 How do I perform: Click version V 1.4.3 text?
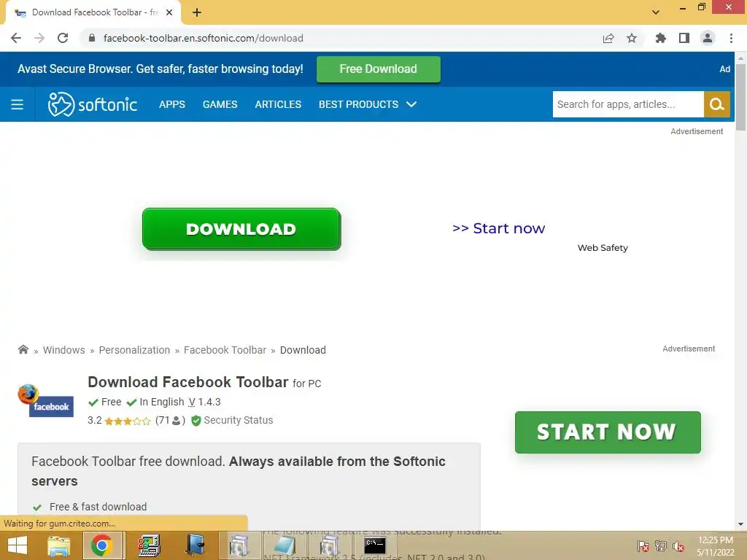coord(204,402)
